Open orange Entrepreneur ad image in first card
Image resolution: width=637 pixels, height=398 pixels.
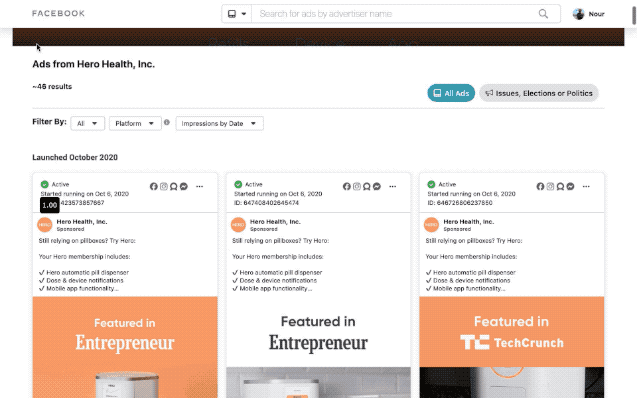(x=125, y=347)
